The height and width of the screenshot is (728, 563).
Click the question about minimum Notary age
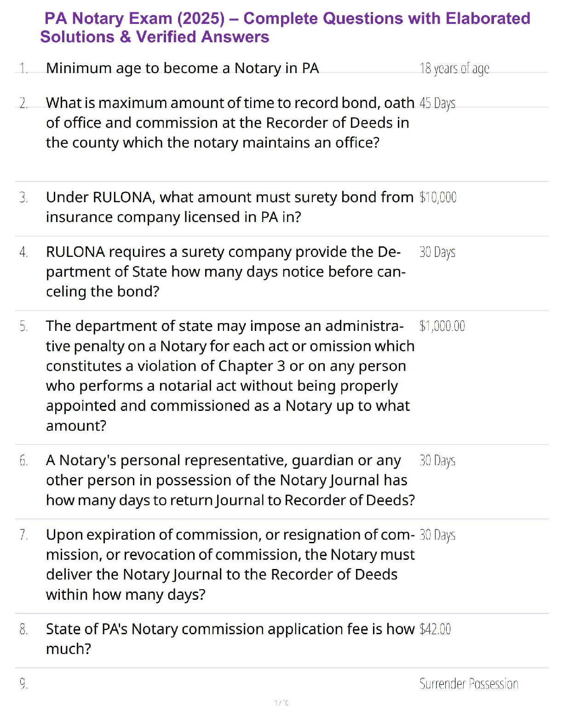coord(182,68)
